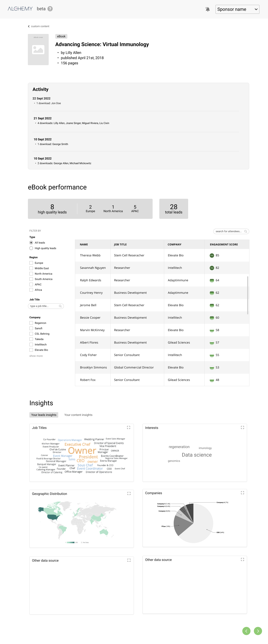Expand the left Other data source card

[x=129, y=560]
